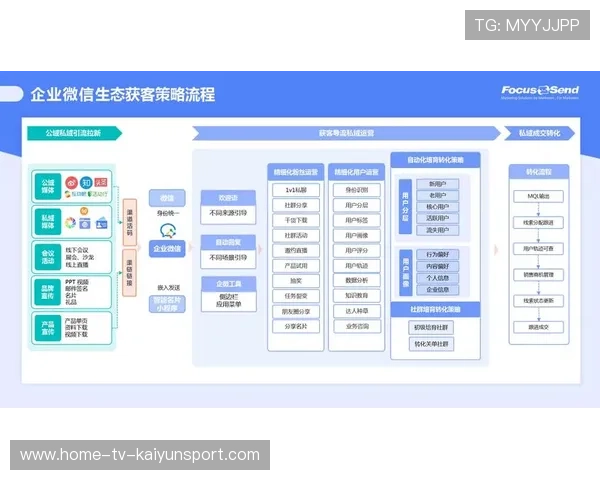Click the 流失用户 segment box
Image resolution: width=600 pixels, height=480 pixels.
pos(437,230)
